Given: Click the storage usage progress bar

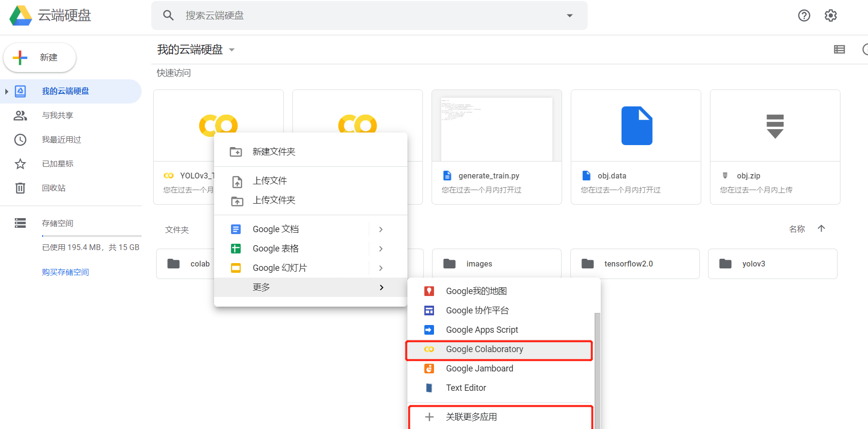Looking at the screenshot, I should tap(92, 236).
